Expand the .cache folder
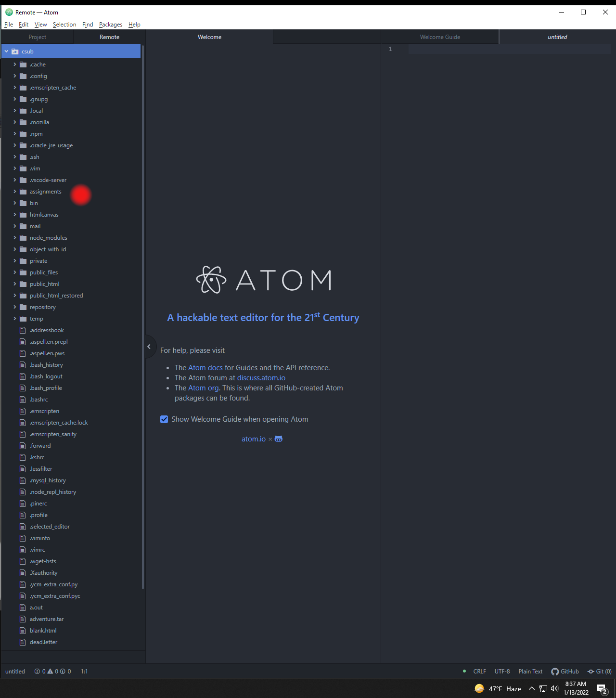The image size is (616, 698). [x=15, y=65]
